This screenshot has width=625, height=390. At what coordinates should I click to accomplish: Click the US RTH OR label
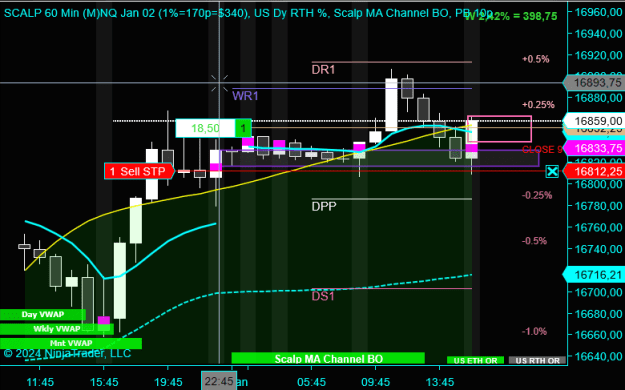(x=537, y=360)
